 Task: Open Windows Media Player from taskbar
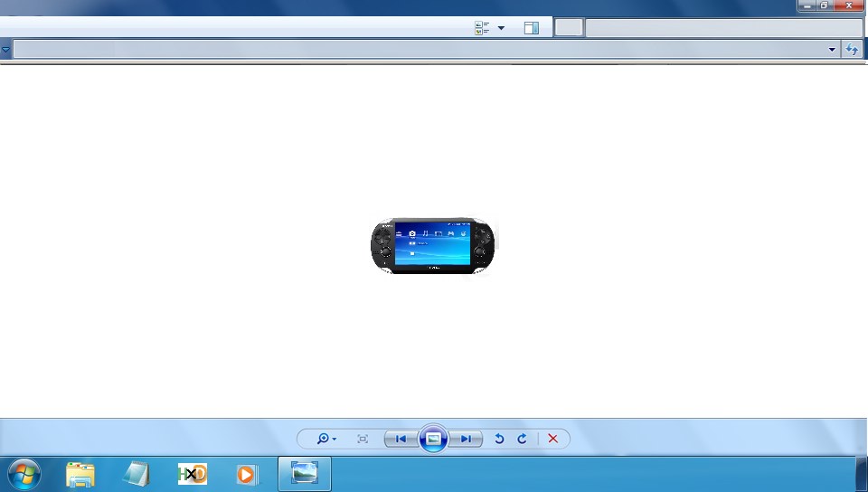pyautogui.click(x=247, y=474)
